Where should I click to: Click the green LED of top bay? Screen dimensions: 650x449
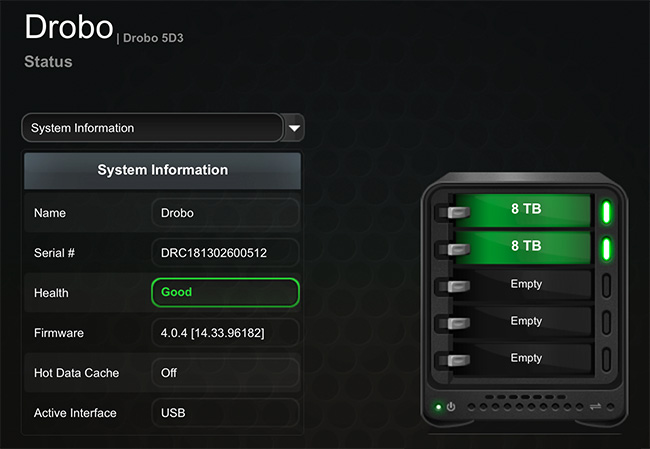(x=606, y=212)
